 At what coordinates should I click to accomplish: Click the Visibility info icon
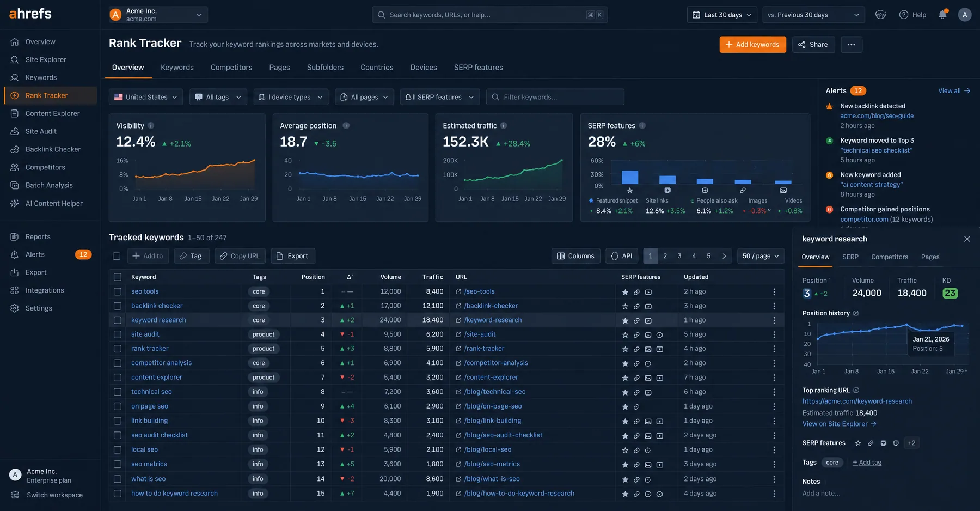point(151,125)
